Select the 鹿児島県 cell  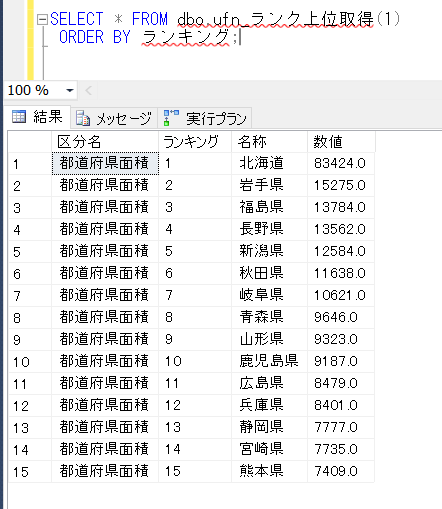[x=269, y=361]
